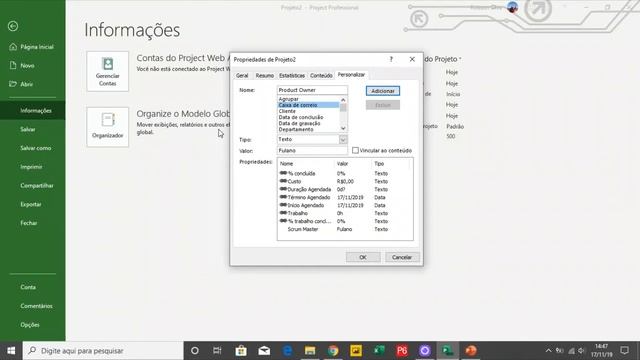Click the Nome column header

point(287,164)
